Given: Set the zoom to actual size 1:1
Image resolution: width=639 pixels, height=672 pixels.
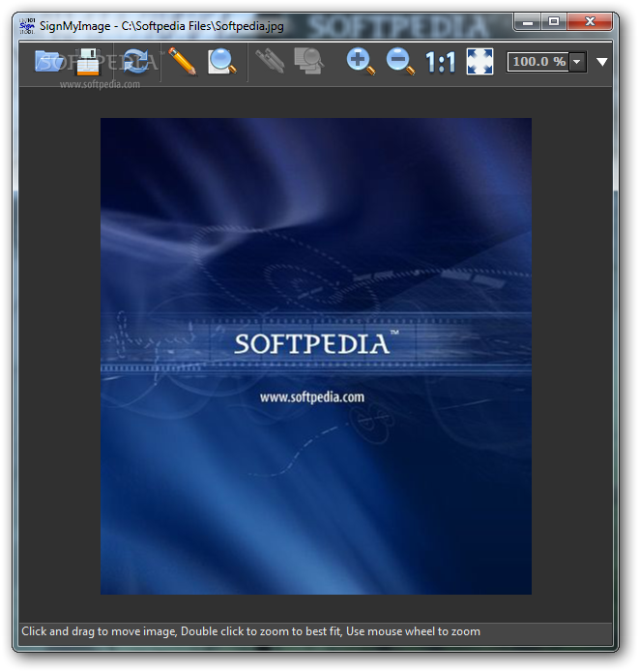Looking at the screenshot, I should [440, 62].
